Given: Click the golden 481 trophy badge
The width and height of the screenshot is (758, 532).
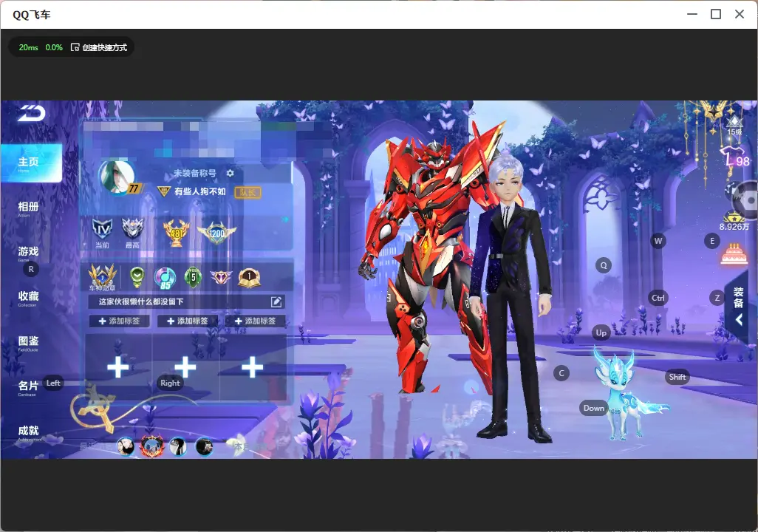Looking at the screenshot, I should click(x=176, y=233).
